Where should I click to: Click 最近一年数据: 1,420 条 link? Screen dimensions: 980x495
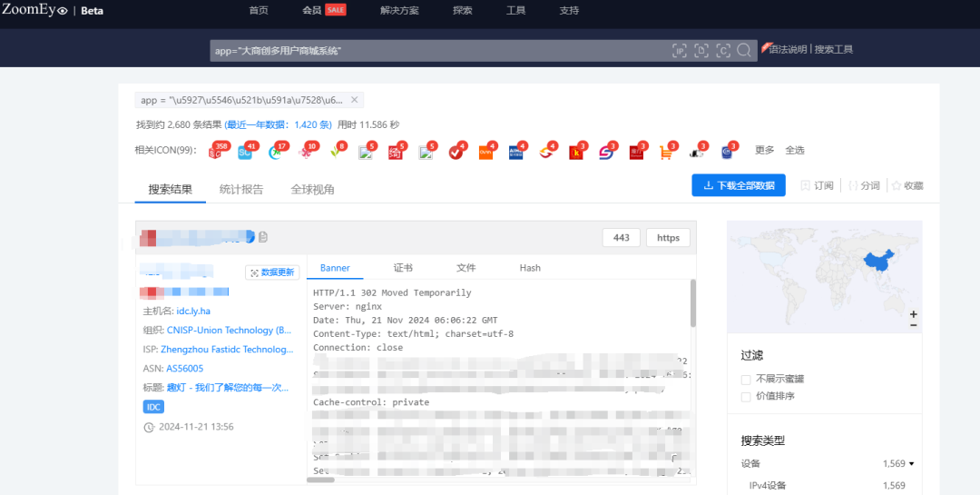pos(279,124)
